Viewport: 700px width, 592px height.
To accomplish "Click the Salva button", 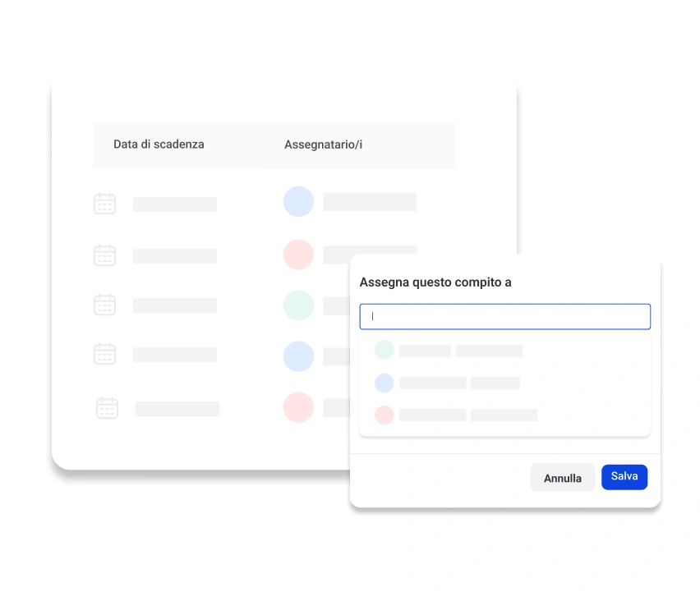I will (624, 477).
